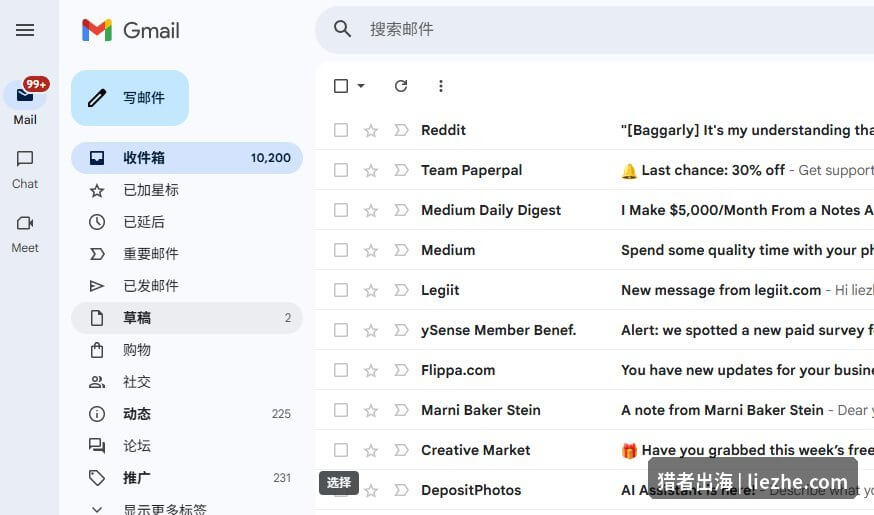Mark the Legiit email as important
The image size is (874, 515).
point(401,290)
